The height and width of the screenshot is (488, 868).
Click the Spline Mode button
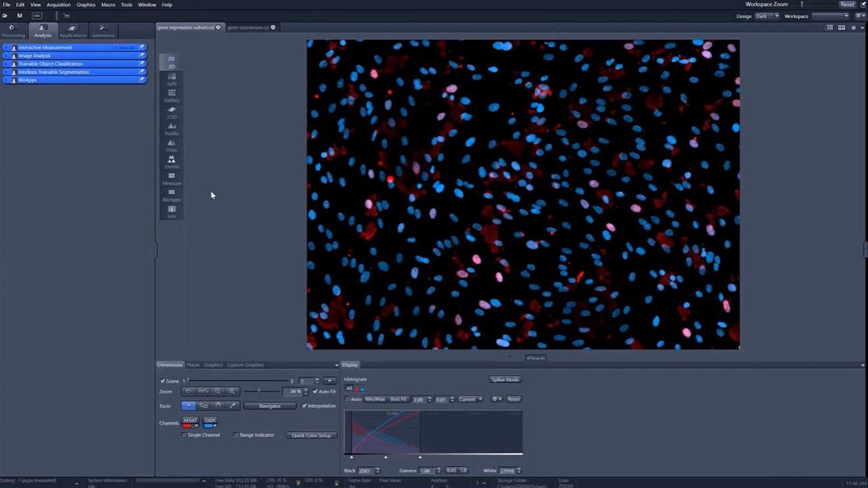coord(505,379)
